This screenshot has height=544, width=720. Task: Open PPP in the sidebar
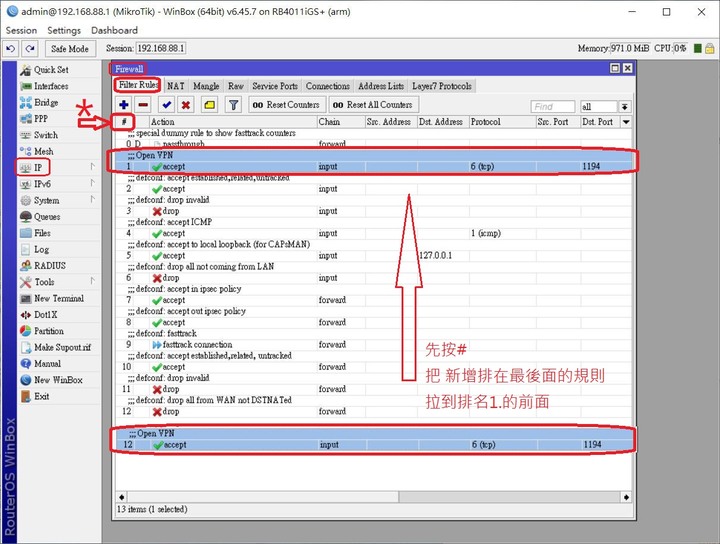[x=41, y=119]
